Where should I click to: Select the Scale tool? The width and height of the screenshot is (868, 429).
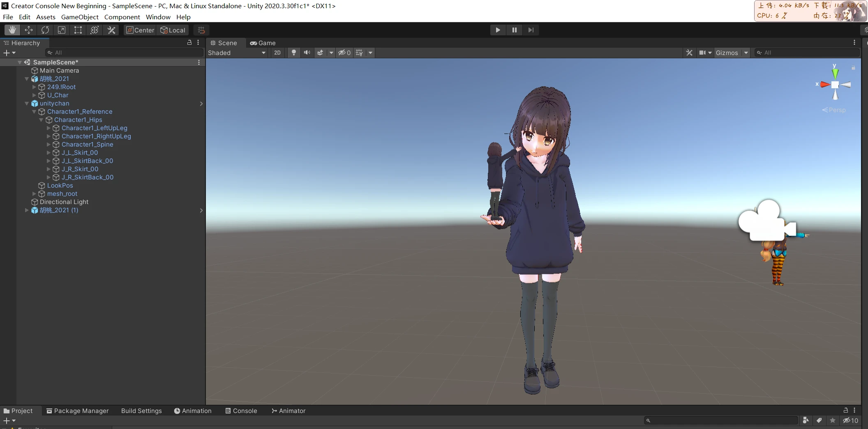(x=62, y=30)
